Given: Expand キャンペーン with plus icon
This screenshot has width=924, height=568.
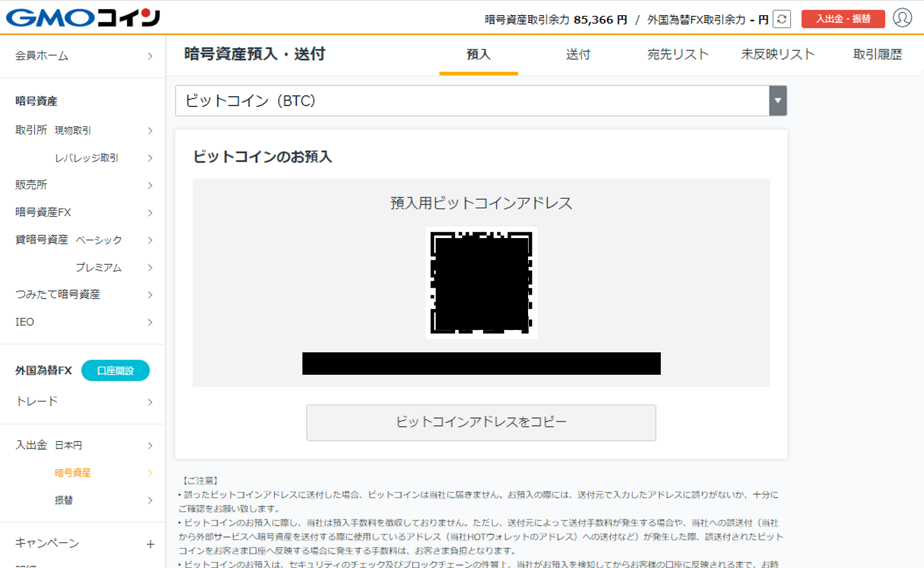Looking at the screenshot, I should coord(150,544).
